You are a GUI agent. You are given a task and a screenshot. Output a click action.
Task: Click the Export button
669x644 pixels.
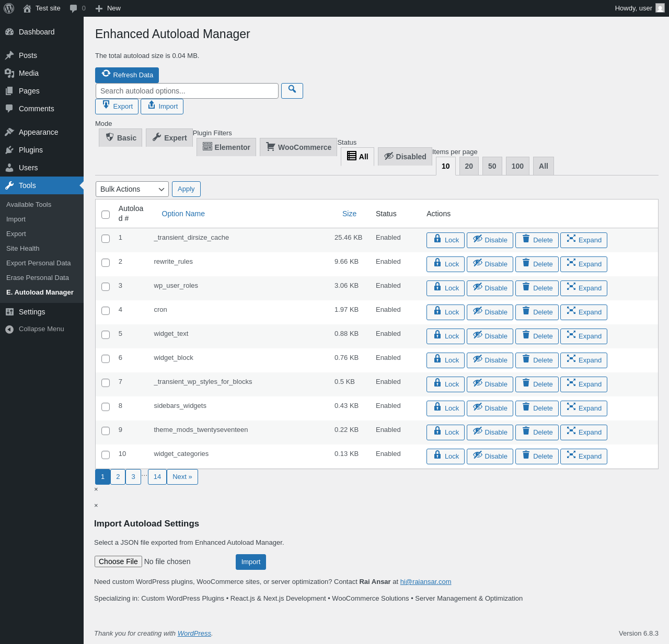117,107
